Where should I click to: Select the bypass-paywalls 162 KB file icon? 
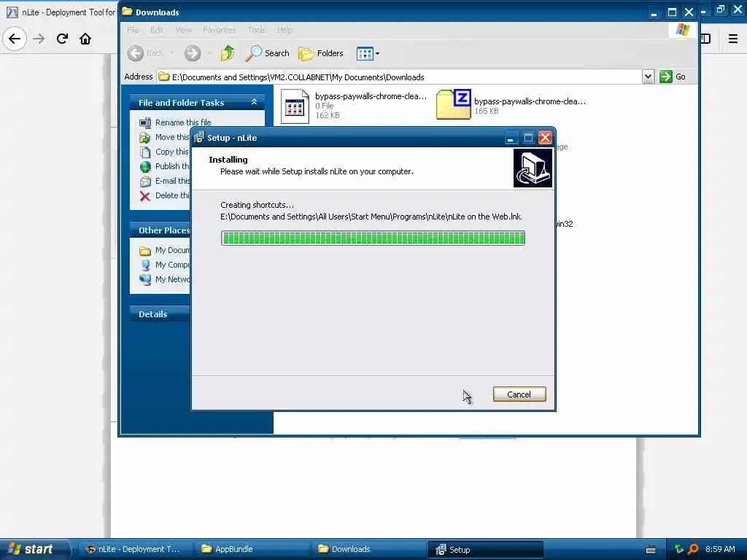pos(295,106)
